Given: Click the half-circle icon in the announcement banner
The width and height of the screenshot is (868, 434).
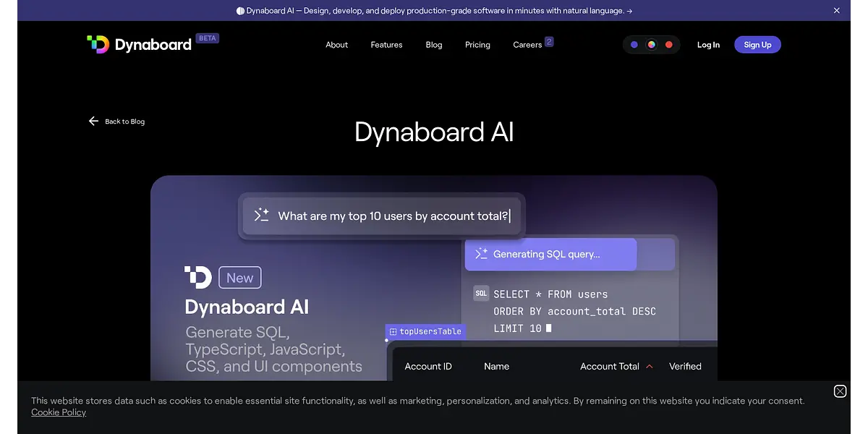Looking at the screenshot, I should point(240,11).
